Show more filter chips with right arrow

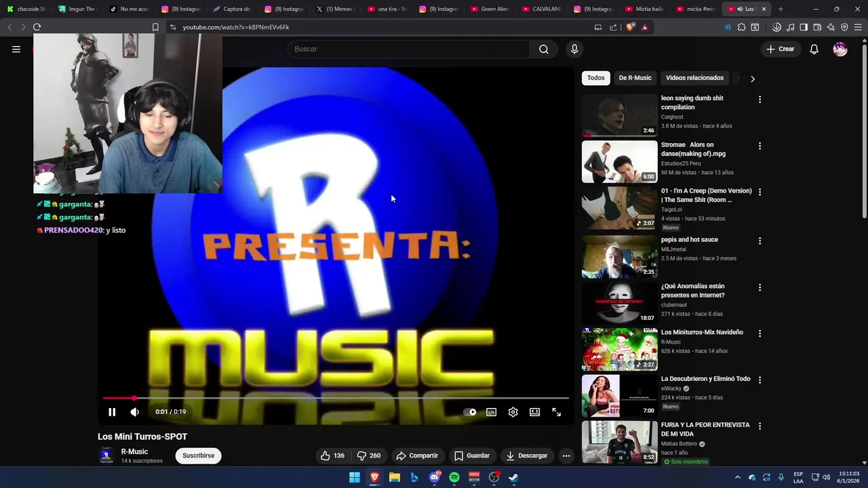click(752, 79)
